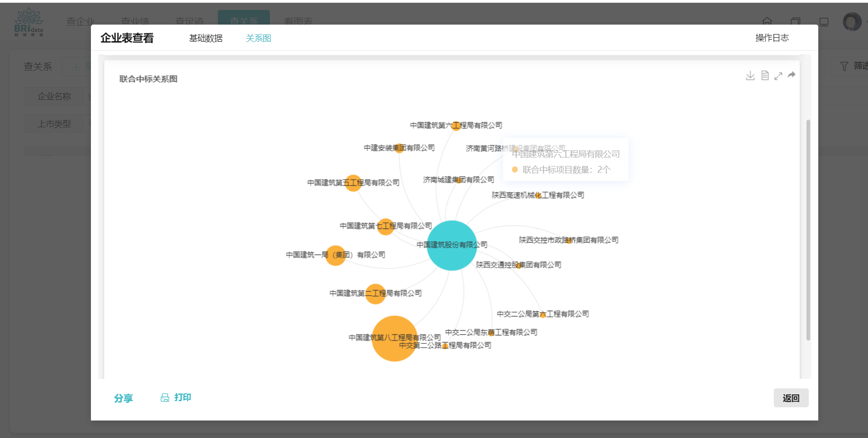Screen dimensions: 868x438
Task: Open 查企业 in background navigation
Action: pos(81,21)
